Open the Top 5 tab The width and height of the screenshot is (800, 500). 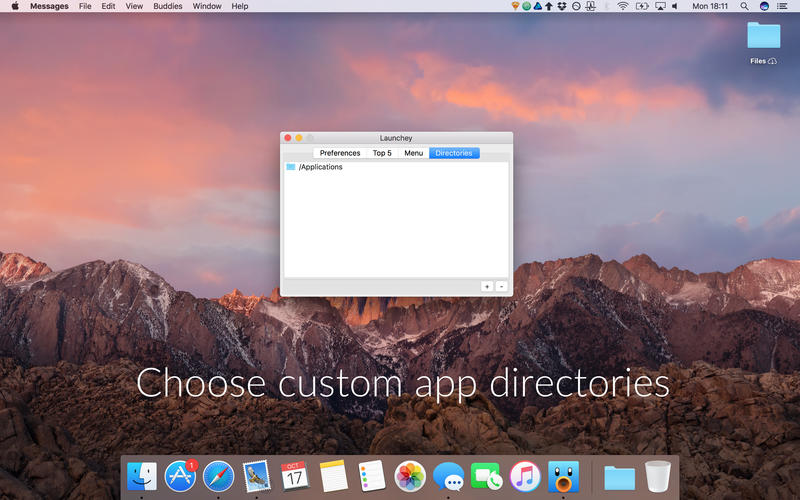[x=382, y=153]
